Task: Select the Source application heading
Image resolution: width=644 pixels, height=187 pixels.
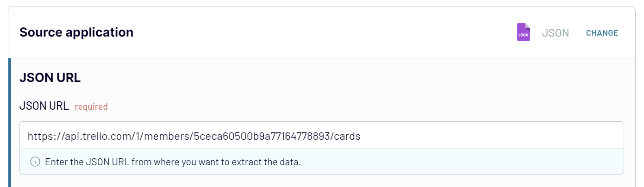Action: click(76, 32)
